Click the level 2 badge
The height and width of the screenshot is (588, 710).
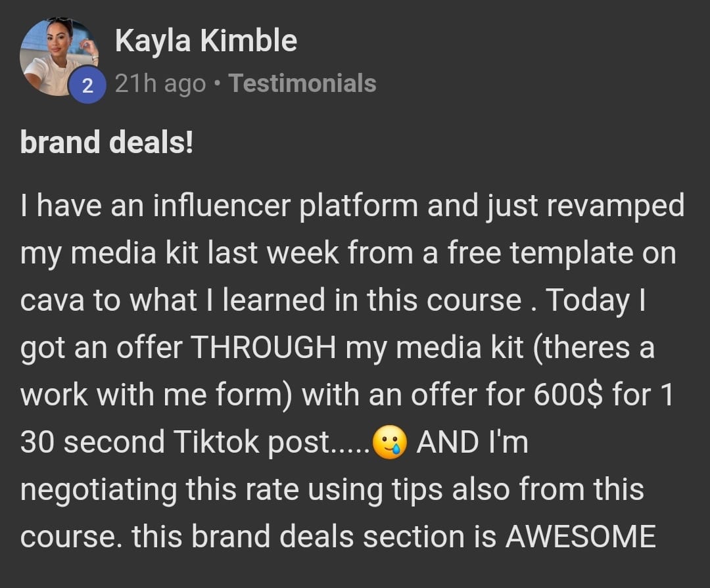[x=83, y=85]
